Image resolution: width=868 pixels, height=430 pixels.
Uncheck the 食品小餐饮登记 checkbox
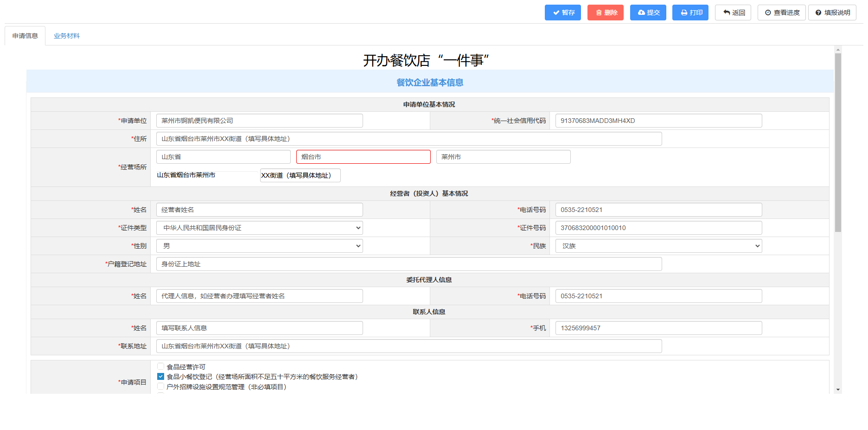tap(160, 377)
